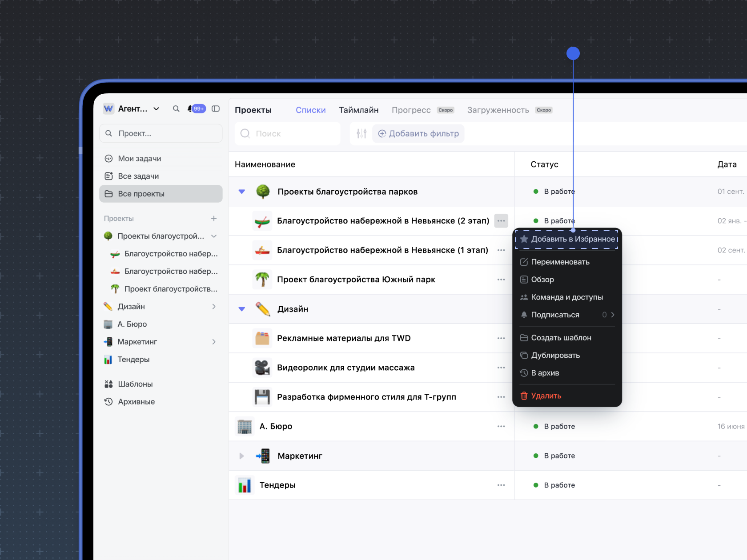Switch to the Таймлайн tab
The image size is (747, 560).
[358, 110]
